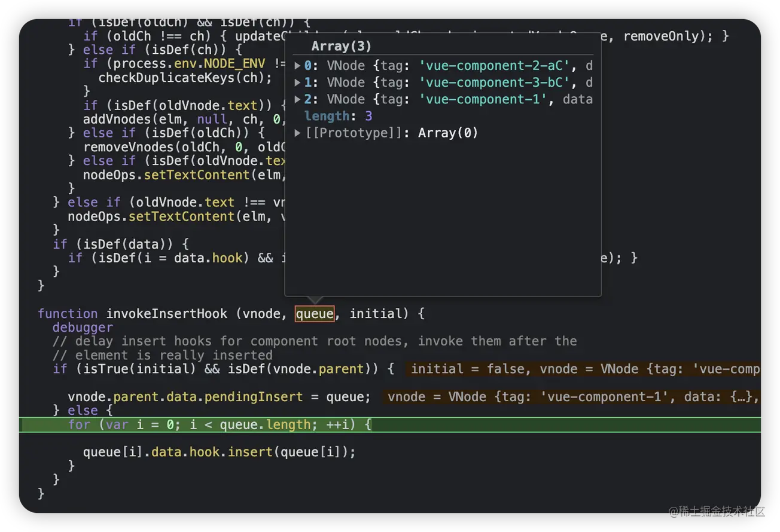This screenshot has height=532, width=780.
Task: Expand index 0 VNode entry in tooltip
Action: point(298,66)
